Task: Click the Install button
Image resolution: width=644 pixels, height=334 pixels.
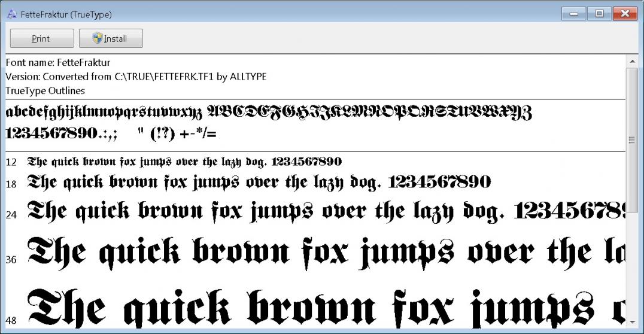Action: pyautogui.click(x=111, y=38)
